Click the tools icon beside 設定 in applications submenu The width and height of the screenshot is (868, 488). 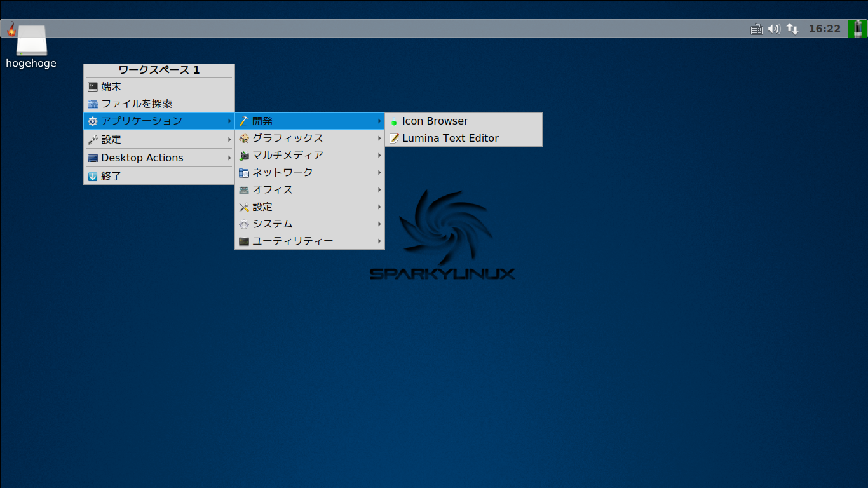tap(244, 207)
